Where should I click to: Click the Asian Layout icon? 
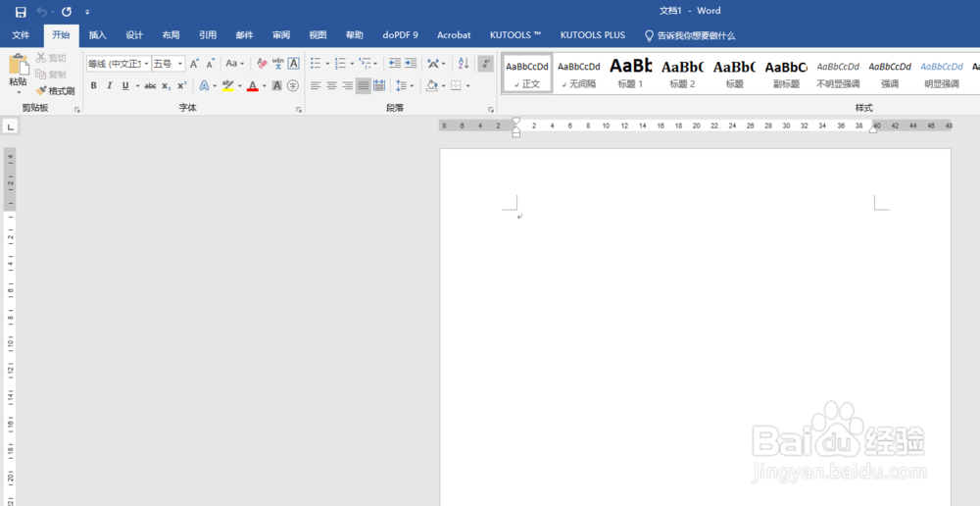pyautogui.click(x=433, y=63)
